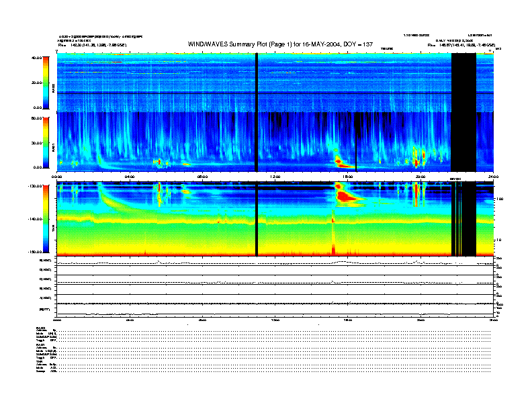Click the red burst near 16:00 in middle spectrogram
The height and width of the screenshot is (411, 532).
[x=344, y=162]
